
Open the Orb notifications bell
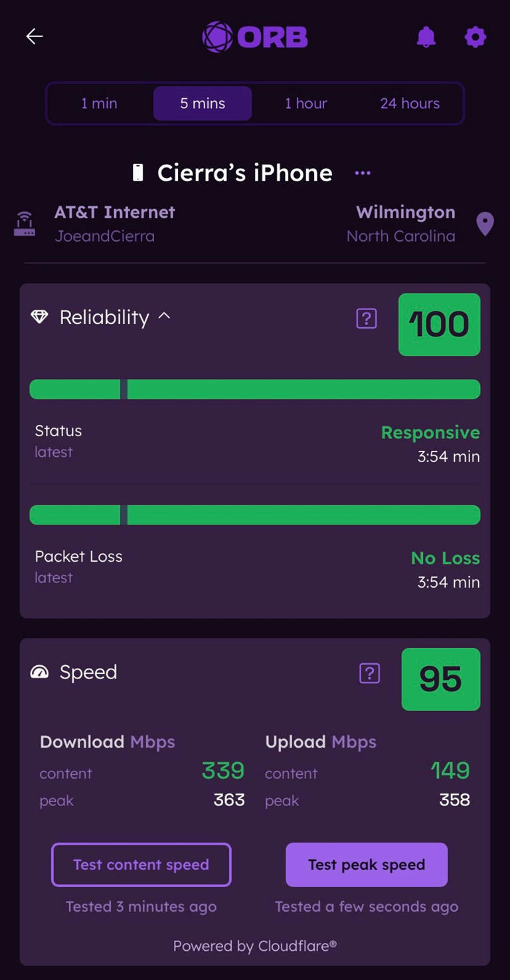click(x=426, y=37)
